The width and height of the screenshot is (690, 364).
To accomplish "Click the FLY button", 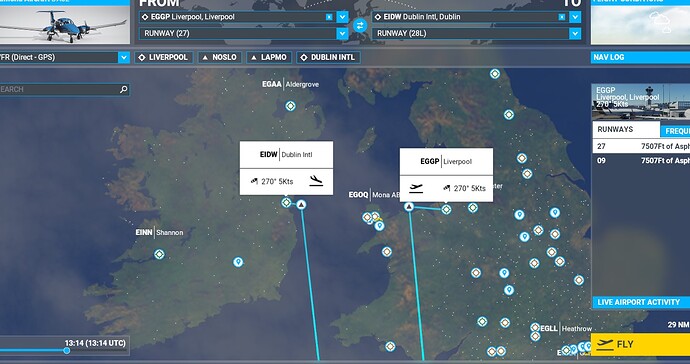I will [x=640, y=344].
